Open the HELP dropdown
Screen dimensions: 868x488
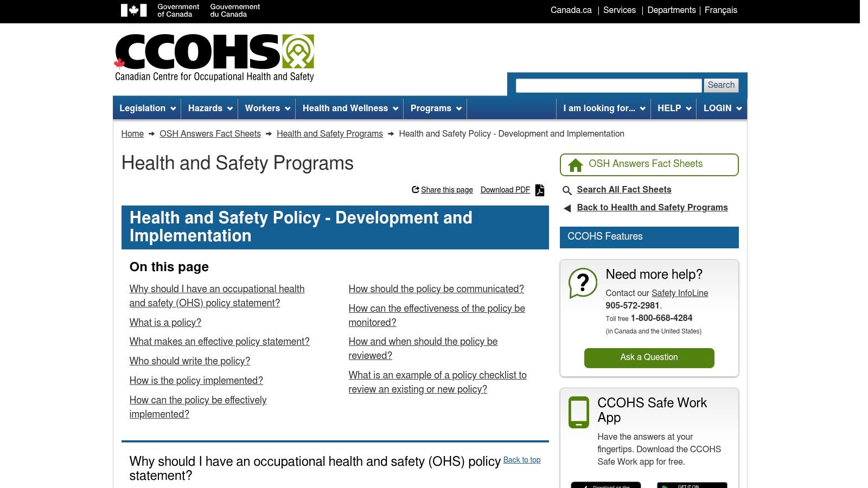tap(674, 108)
